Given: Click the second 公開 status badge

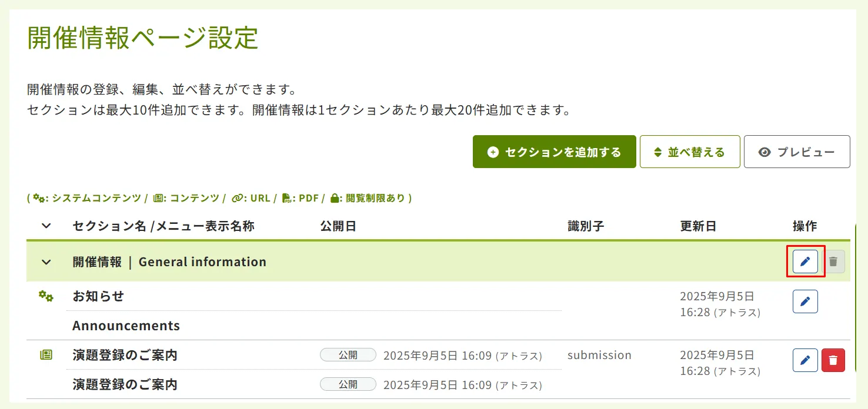Looking at the screenshot, I should coord(348,384).
